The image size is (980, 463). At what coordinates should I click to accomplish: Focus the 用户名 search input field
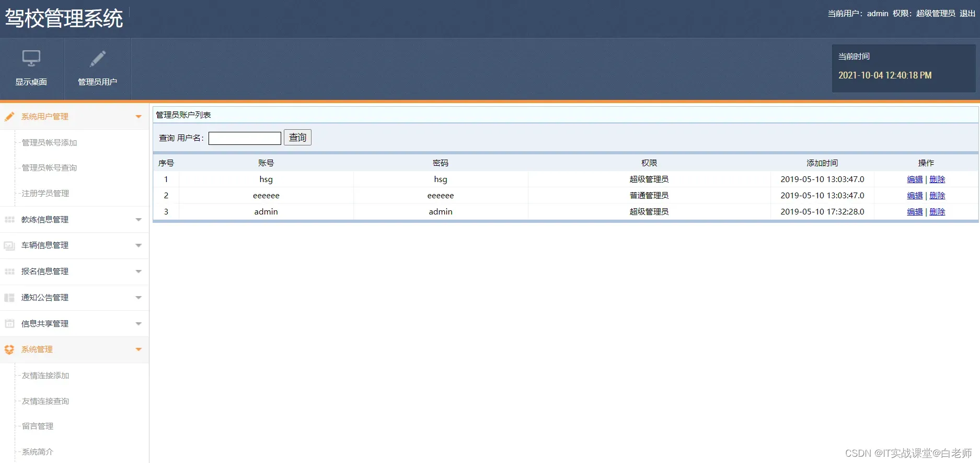[x=245, y=138]
